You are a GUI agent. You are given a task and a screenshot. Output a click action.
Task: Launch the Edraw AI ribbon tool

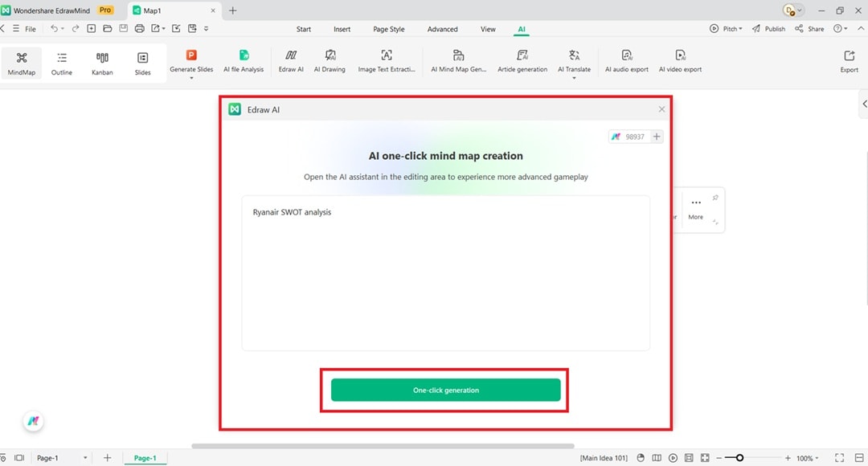tap(291, 61)
